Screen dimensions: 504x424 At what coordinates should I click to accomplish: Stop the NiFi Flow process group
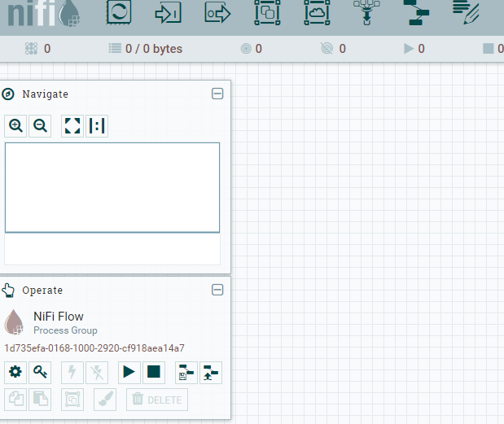(153, 373)
